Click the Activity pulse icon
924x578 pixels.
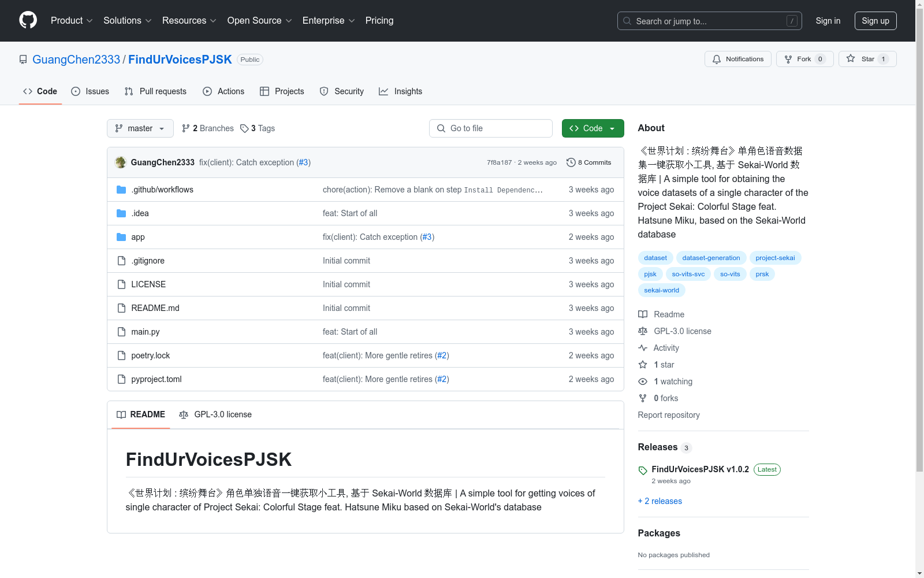point(643,348)
